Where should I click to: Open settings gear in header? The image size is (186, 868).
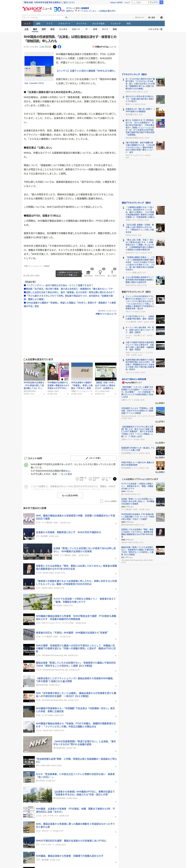(161, 18)
